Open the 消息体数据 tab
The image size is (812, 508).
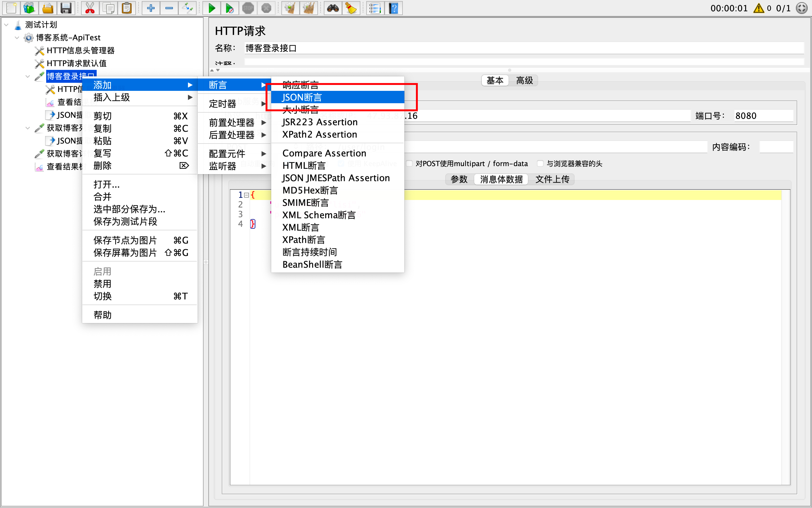pyautogui.click(x=501, y=180)
